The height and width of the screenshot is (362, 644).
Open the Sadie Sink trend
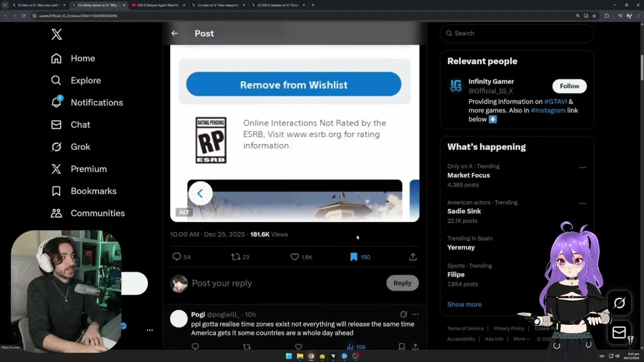point(464,211)
